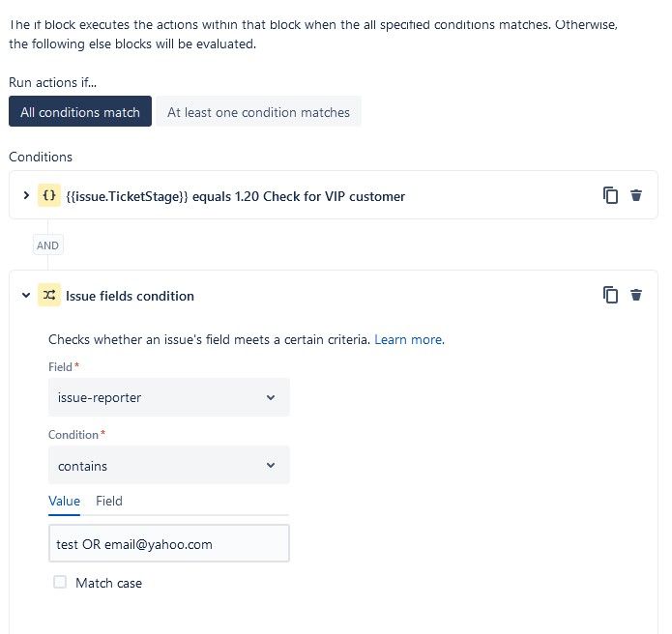Duplicate the Issue fields condition
Image resolution: width=672 pixels, height=634 pixels.
[610, 295]
